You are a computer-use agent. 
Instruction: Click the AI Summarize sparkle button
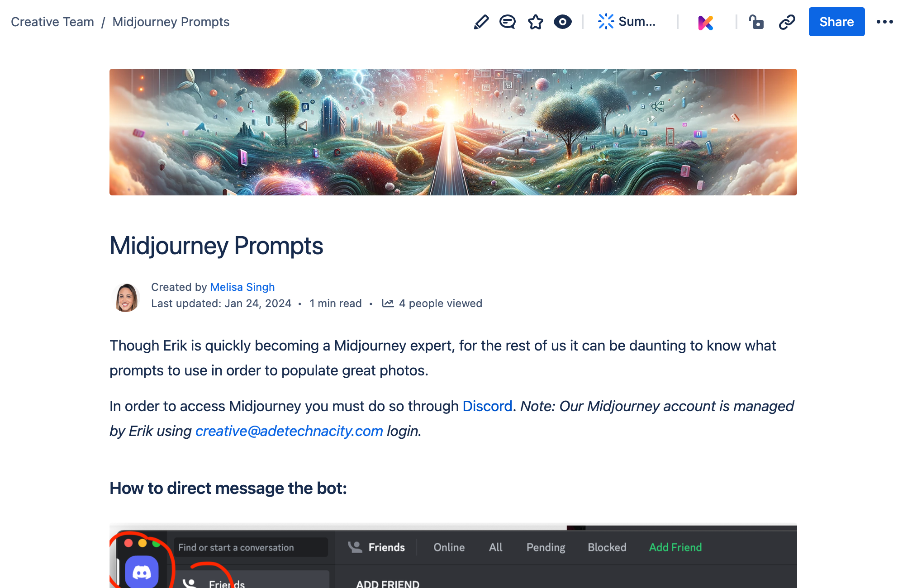[627, 22]
